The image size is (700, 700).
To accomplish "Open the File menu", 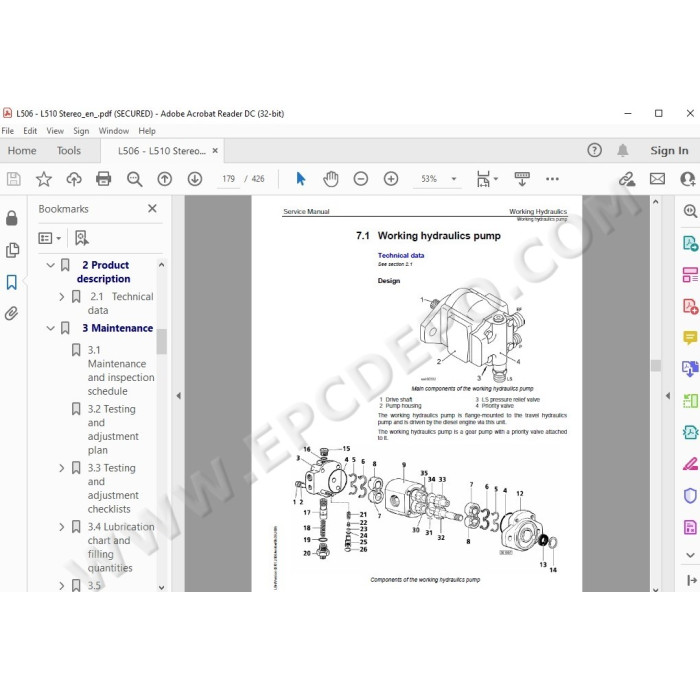I will coord(8,131).
